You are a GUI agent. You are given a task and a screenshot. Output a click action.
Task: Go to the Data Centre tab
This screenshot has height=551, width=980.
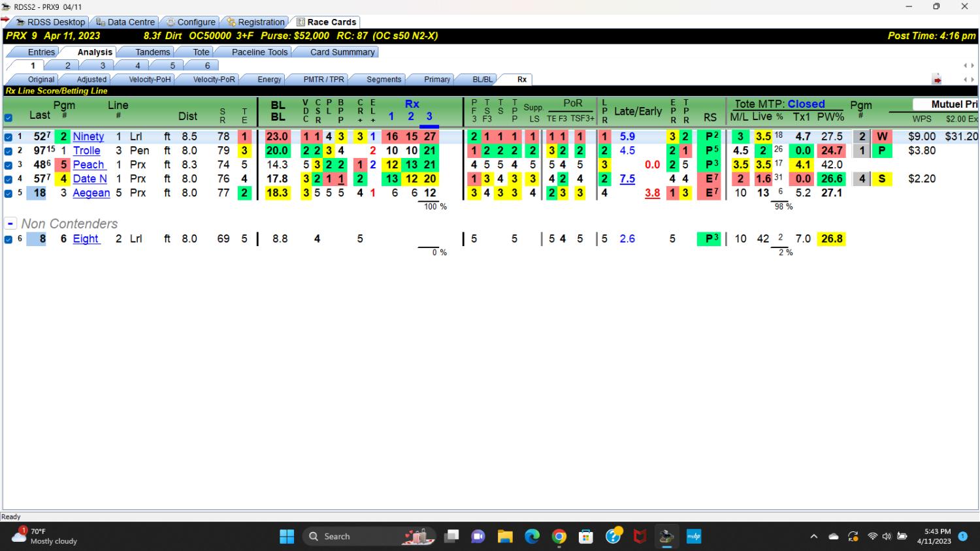tap(125, 22)
